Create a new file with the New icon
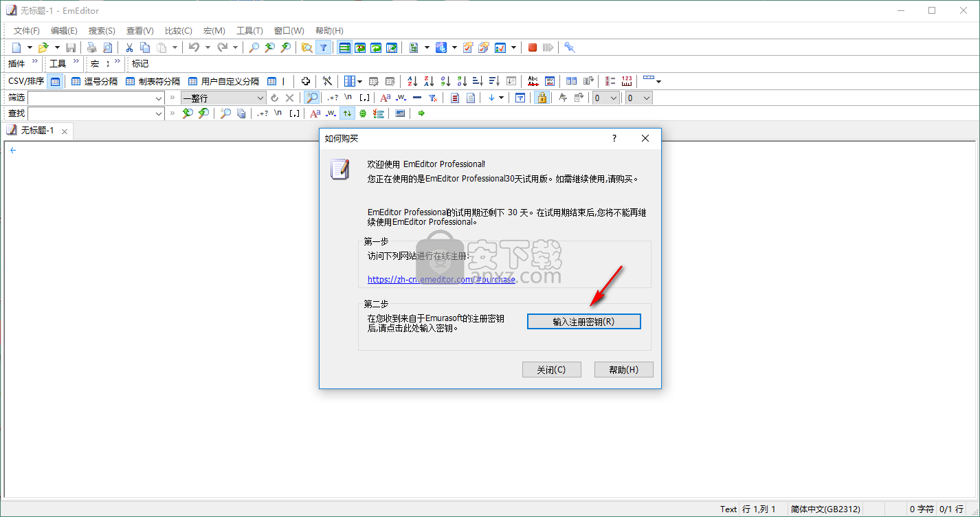Image resolution: width=980 pixels, height=517 pixels. pos(16,47)
